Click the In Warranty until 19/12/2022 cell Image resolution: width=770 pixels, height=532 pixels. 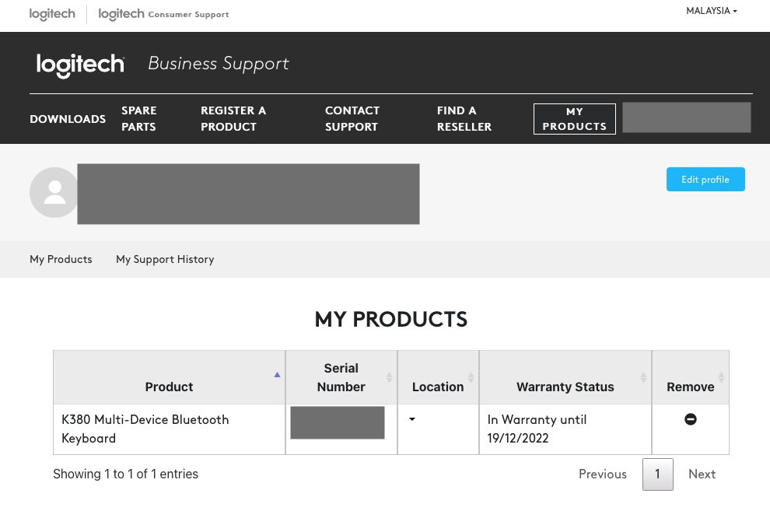coord(565,429)
